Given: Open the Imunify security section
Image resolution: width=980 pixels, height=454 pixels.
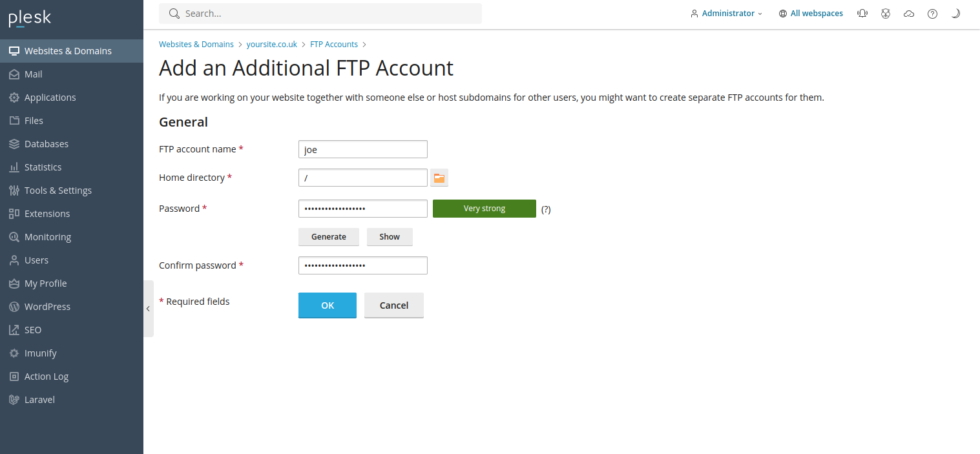Looking at the screenshot, I should pyautogui.click(x=40, y=353).
